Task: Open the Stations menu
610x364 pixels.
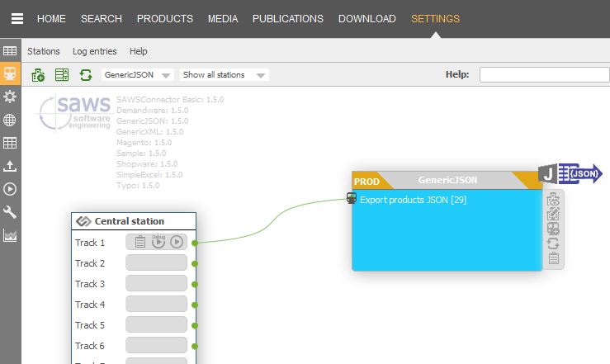Action: click(x=44, y=51)
